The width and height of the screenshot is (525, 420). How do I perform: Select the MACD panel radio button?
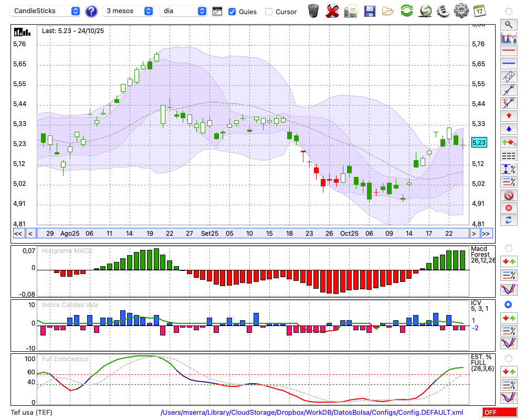[508, 248]
